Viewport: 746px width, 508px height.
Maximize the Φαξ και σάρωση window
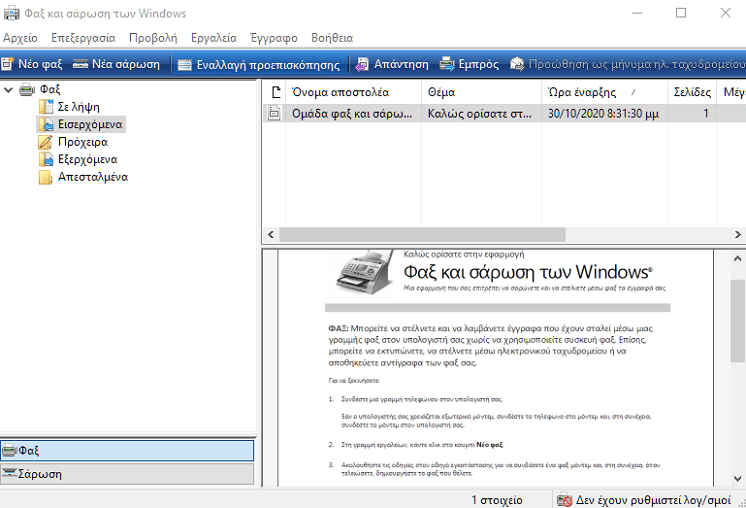[681, 13]
